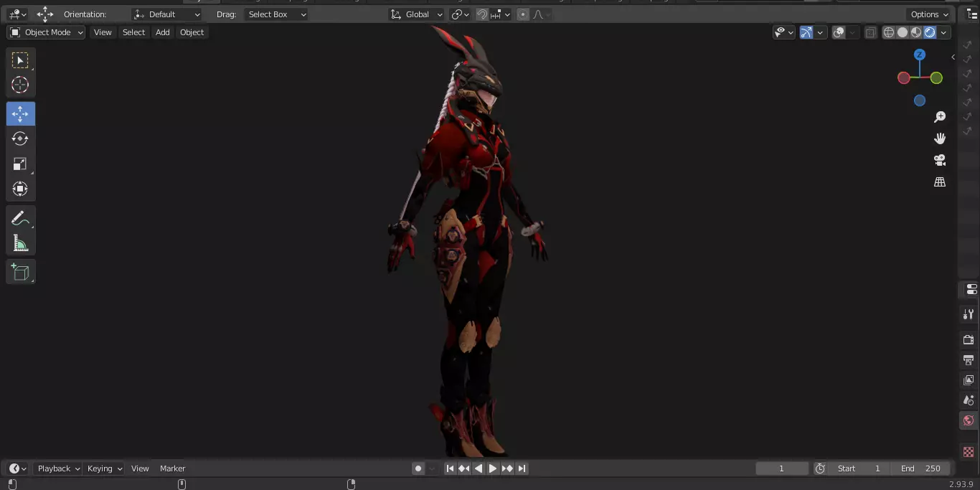Image resolution: width=980 pixels, height=490 pixels.
Task: Open the Object Mode dropdown
Action: coord(47,32)
